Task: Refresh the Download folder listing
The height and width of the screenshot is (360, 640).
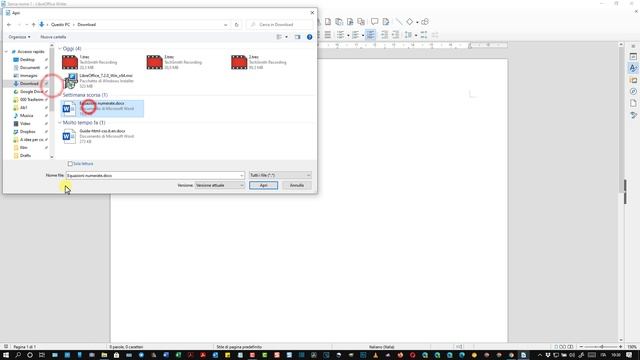Action: [x=236, y=24]
